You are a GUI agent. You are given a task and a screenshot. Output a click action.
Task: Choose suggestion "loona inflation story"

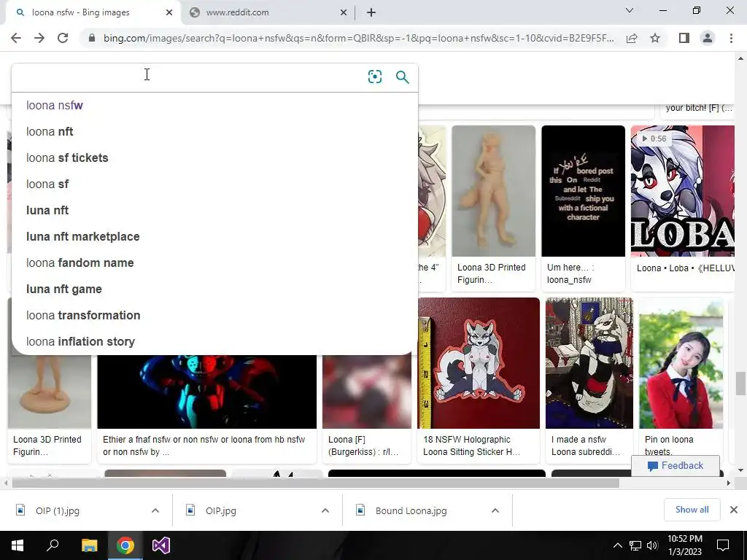[x=215, y=341]
